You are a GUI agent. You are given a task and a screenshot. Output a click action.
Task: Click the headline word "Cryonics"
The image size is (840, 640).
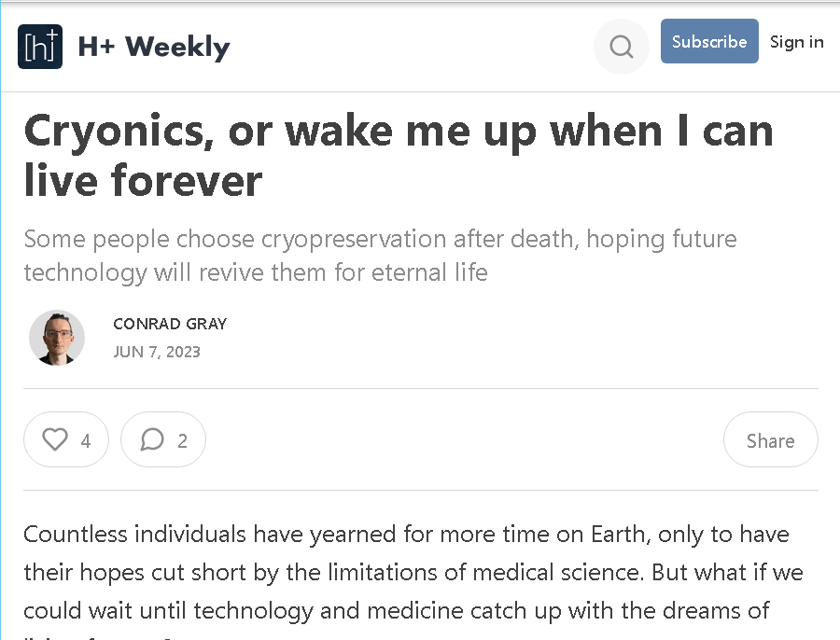click(x=119, y=132)
